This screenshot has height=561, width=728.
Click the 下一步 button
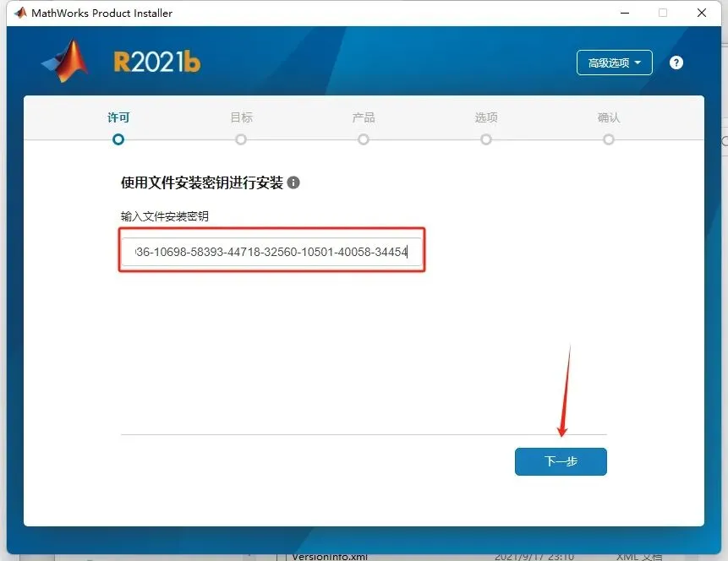561,461
